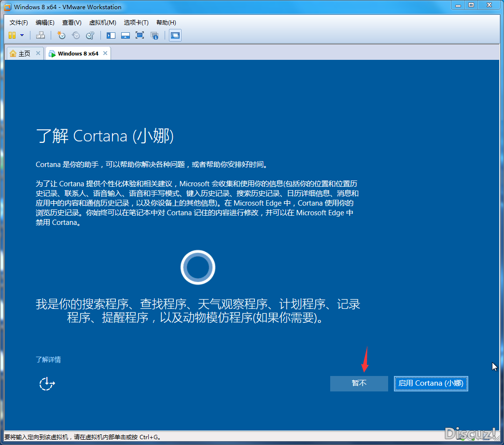Open the 查看(V) menu
The image size is (504, 445).
click(71, 23)
